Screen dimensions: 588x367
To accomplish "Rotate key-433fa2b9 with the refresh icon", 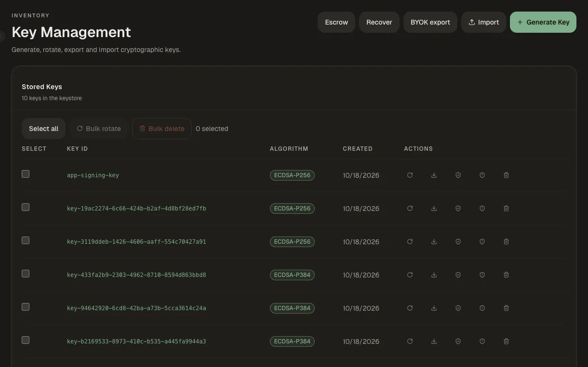I will (410, 275).
